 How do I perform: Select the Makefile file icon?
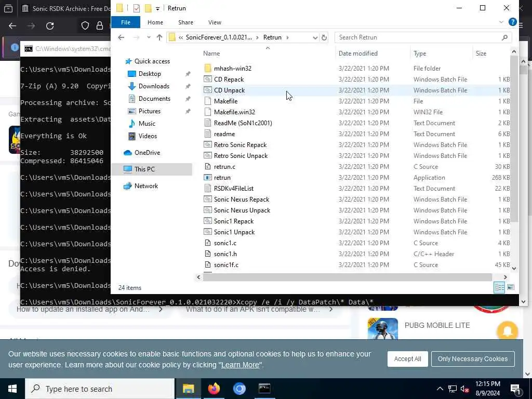pyautogui.click(x=208, y=101)
